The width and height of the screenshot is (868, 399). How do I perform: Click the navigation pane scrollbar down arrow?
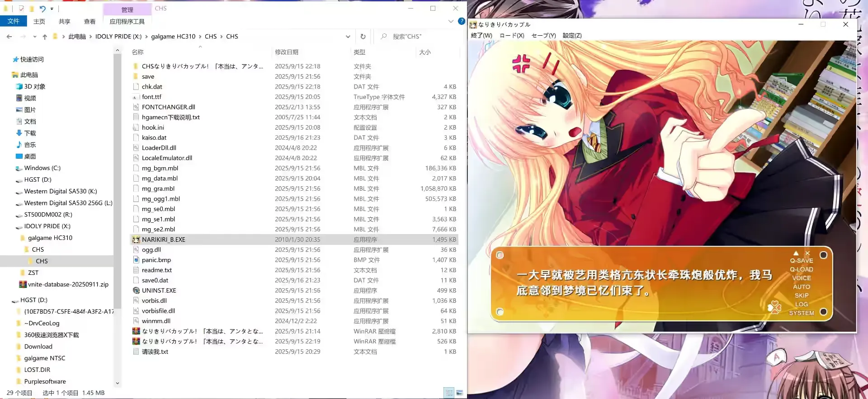pyautogui.click(x=118, y=383)
